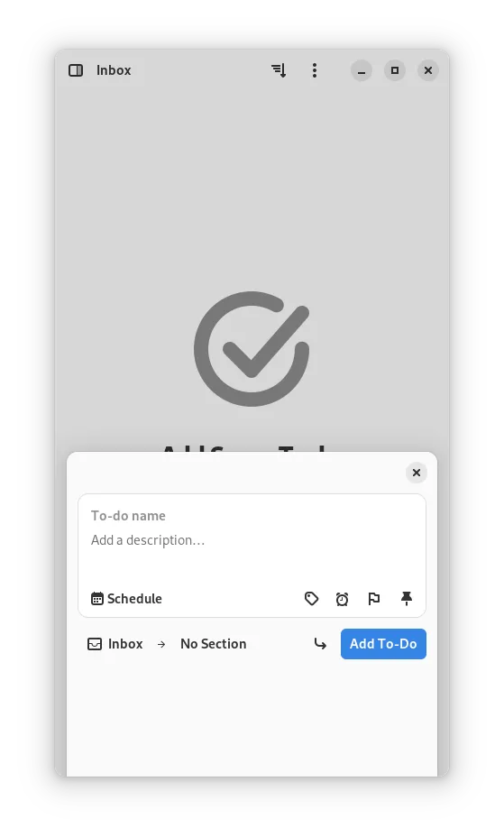Expand the No Section picker
The width and height of the screenshot is (504, 837).
coord(214,644)
